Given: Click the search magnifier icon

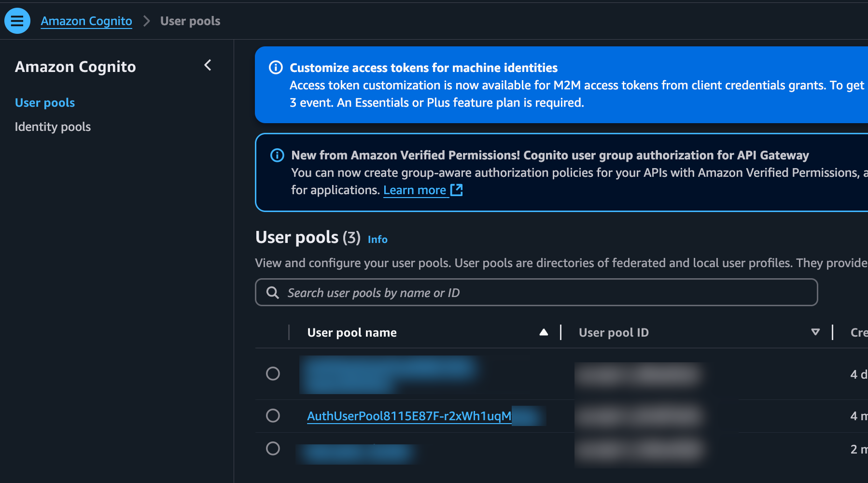Looking at the screenshot, I should [x=273, y=293].
